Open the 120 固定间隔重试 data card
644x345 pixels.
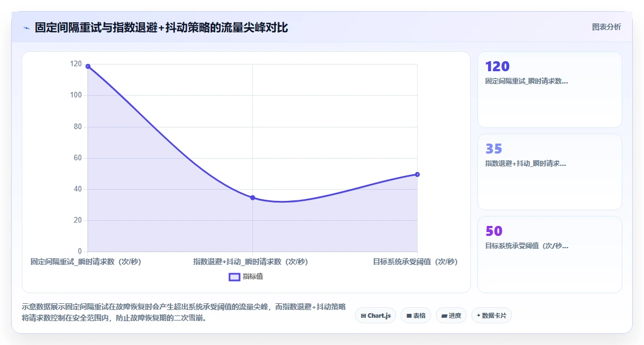(x=549, y=90)
